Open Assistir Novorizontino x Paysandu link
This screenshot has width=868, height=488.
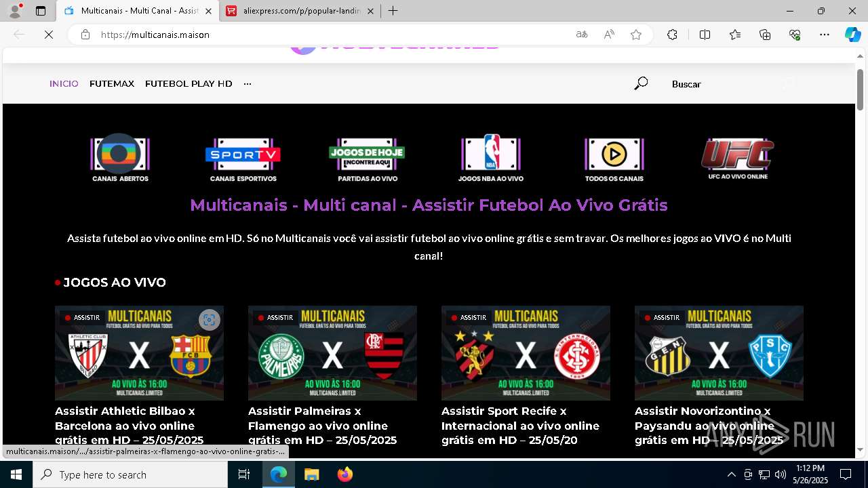[709, 426]
